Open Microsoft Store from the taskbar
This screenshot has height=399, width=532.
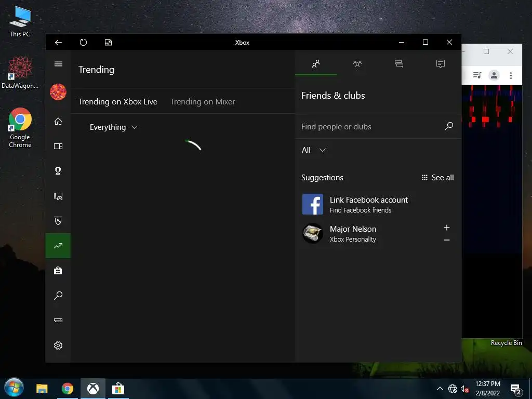[118, 389]
